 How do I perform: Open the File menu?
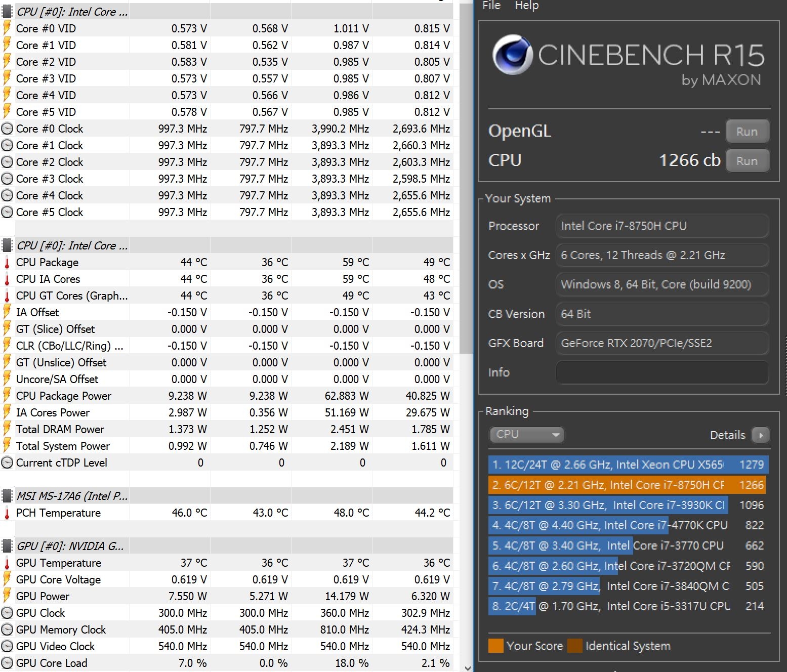491,6
